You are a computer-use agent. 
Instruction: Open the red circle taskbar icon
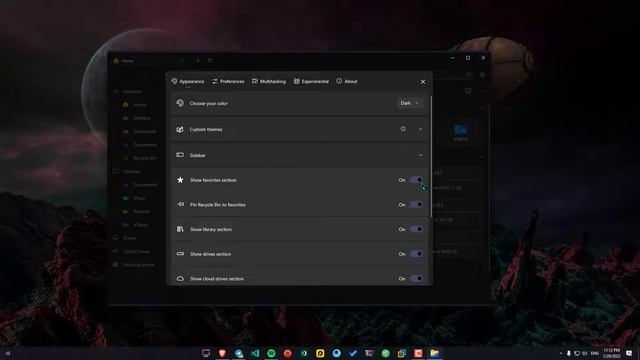(288, 353)
